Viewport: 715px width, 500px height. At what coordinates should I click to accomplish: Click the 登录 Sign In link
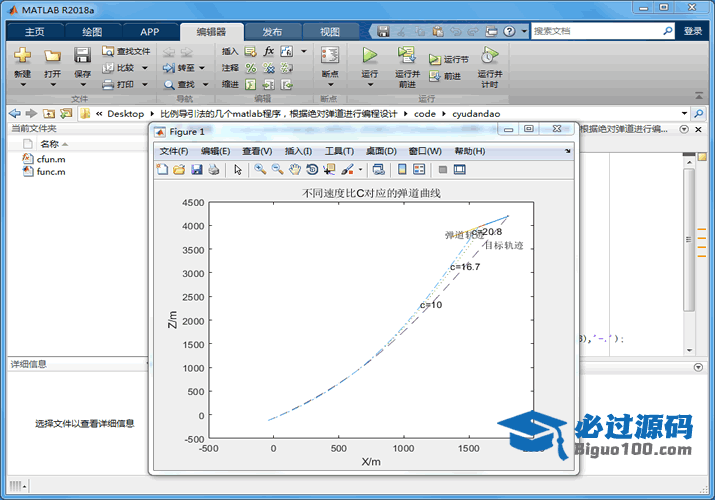click(x=693, y=31)
